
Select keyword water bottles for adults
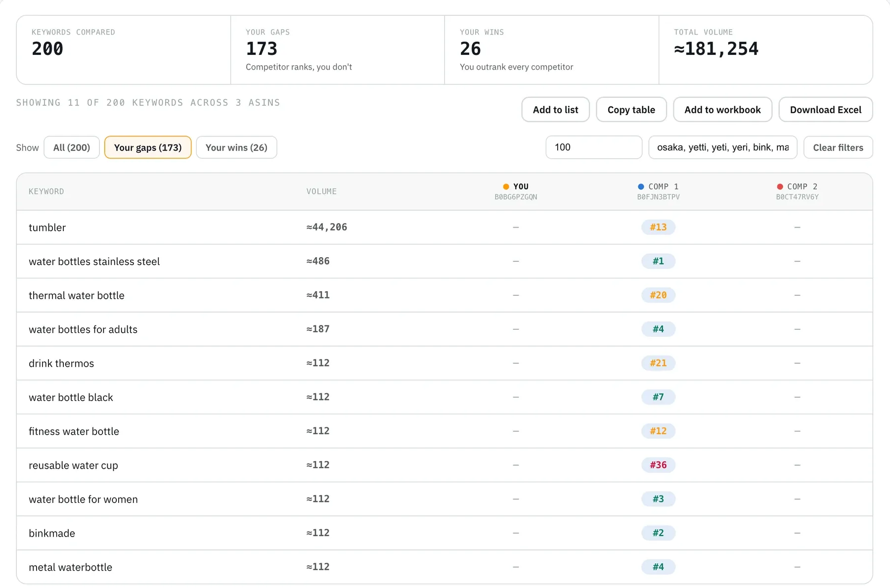point(83,329)
